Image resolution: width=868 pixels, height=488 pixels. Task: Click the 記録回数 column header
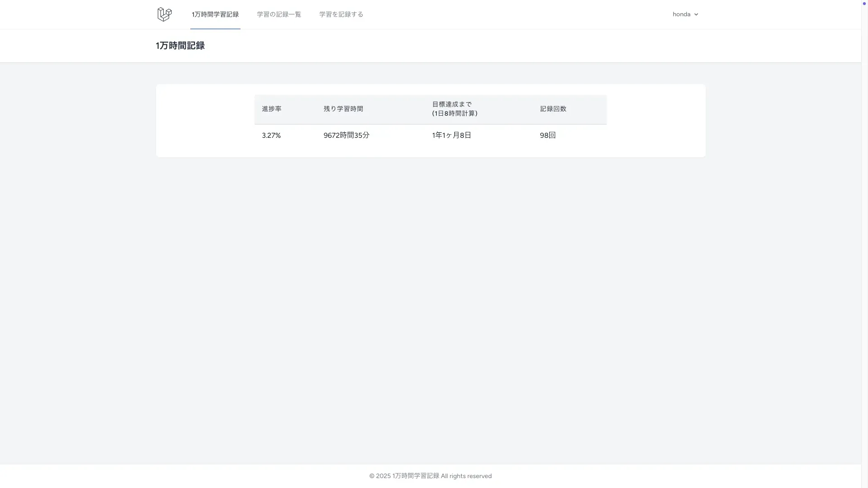tap(553, 109)
